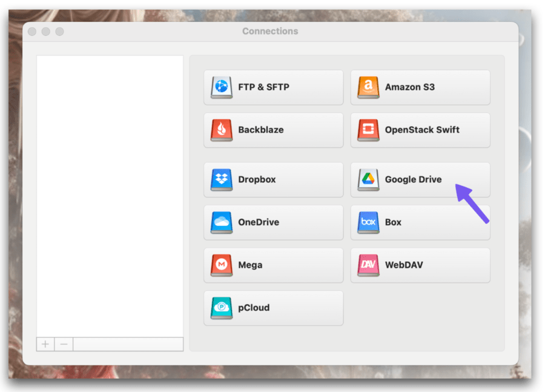Open the FTP & SFTP configuration

click(273, 87)
